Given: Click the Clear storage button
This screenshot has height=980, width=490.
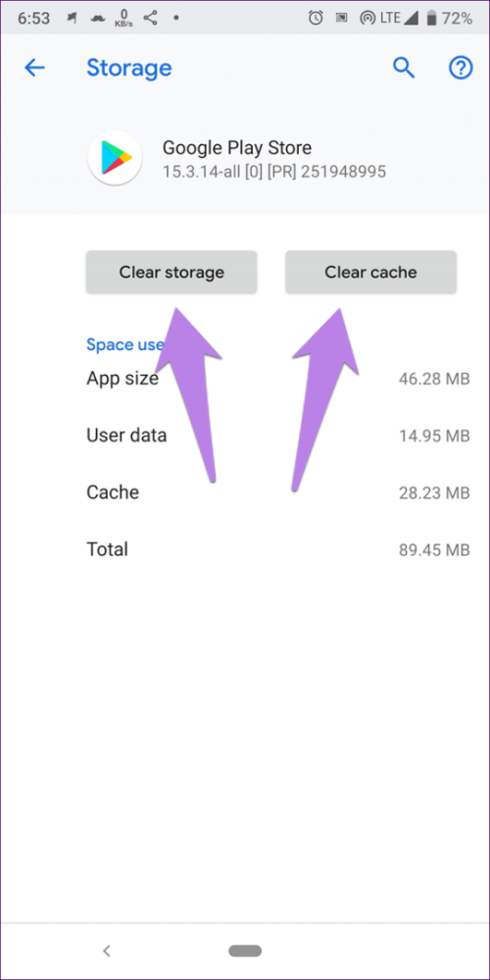Looking at the screenshot, I should (x=171, y=273).
